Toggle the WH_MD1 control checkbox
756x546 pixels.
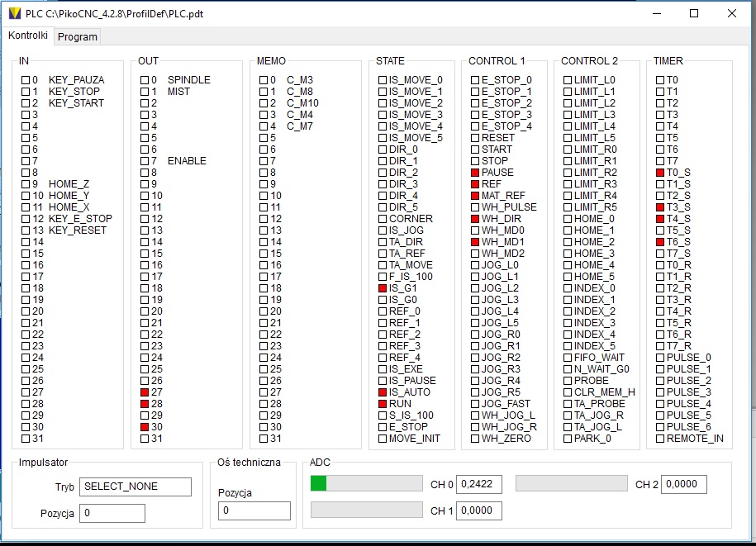coord(475,242)
